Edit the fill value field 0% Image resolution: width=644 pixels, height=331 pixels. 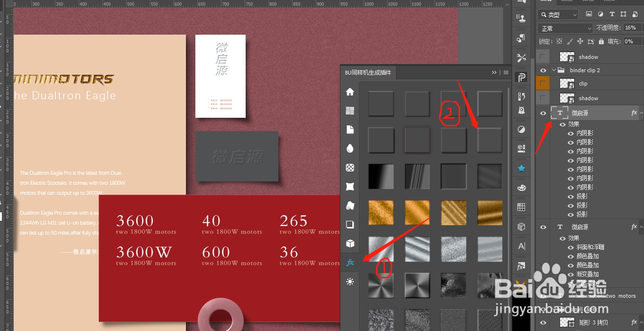click(632, 41)
